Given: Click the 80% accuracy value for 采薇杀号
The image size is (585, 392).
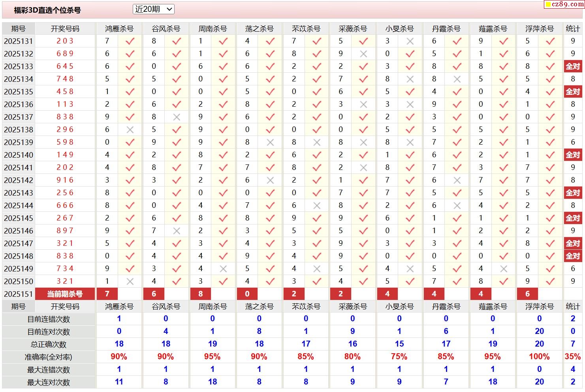Looking at the screenshot, I should tap(352, 357).
